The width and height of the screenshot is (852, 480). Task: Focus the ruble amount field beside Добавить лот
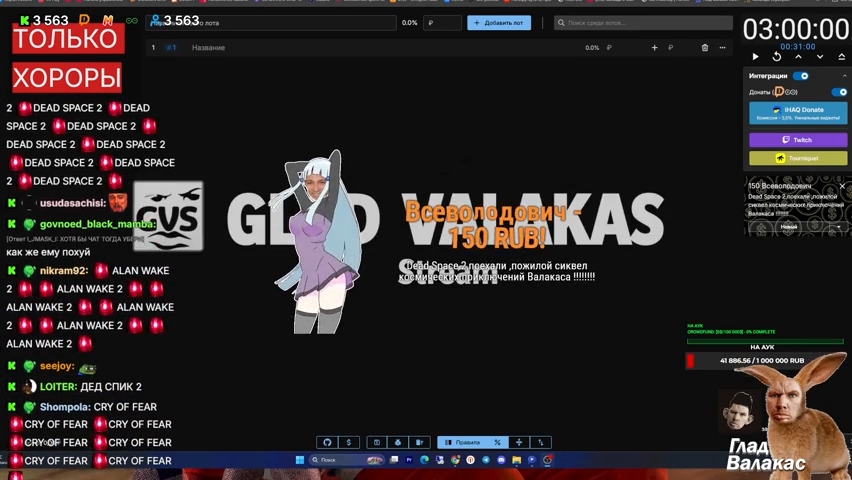(x=442, y=23)
